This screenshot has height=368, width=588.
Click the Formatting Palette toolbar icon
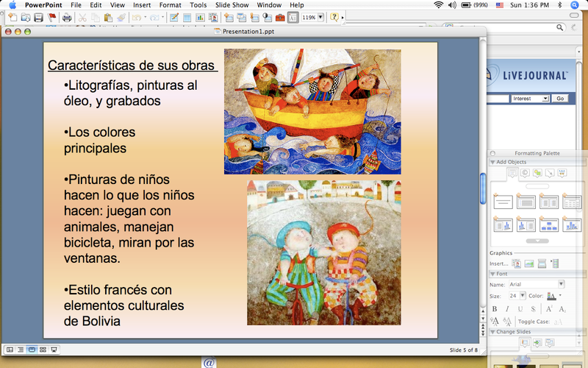coord(293,17)
